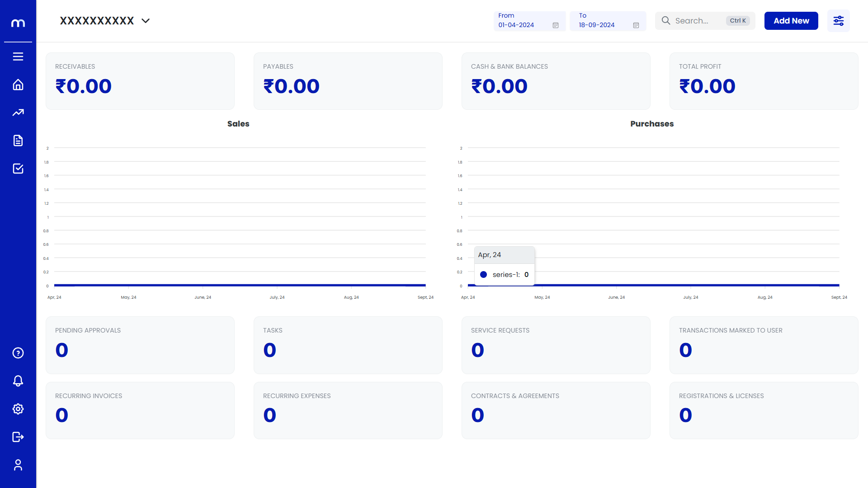Open the Registrations & Licenses card
Image resolution: width=868 pixels, height=488 pixels.
[764, 410]
